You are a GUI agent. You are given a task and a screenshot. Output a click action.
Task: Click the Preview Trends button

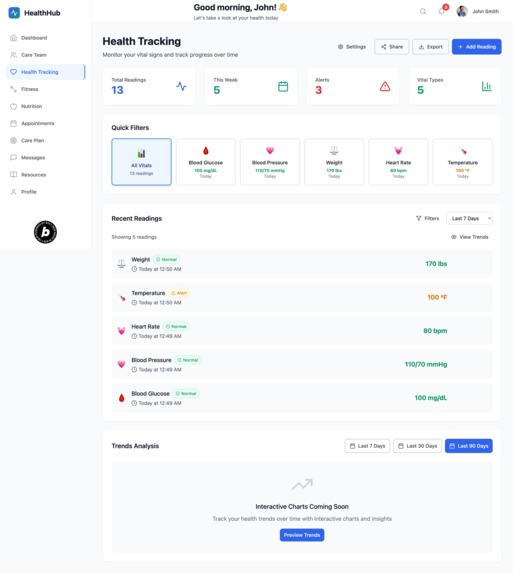click(302, 535)
